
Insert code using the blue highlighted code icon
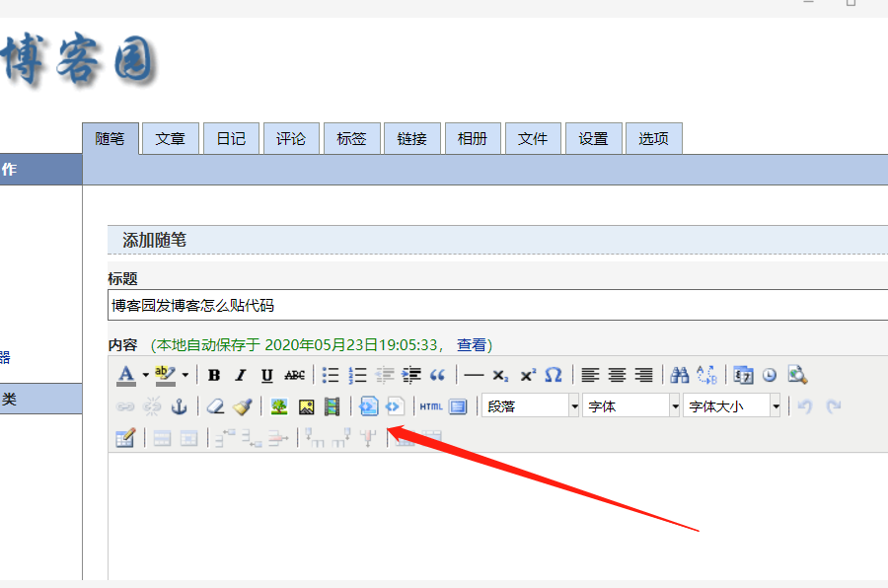pyautogui.click(x=369, y=406)
